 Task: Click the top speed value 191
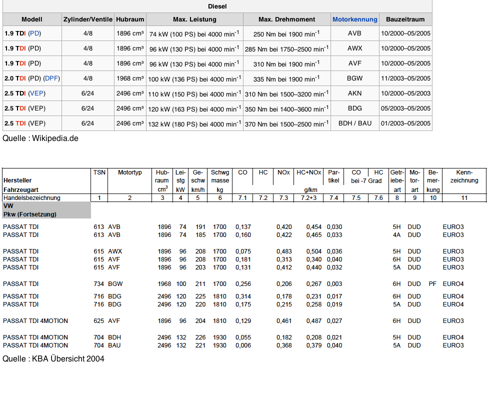pyautogui.click(x=200, y=227)
